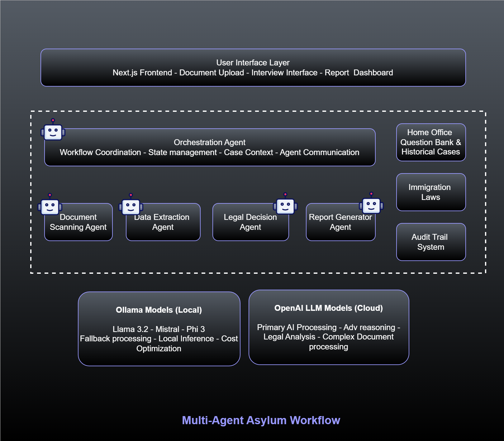Select the Home Office Question Bank box
This screenshot has height=441, width=504.
430,142
